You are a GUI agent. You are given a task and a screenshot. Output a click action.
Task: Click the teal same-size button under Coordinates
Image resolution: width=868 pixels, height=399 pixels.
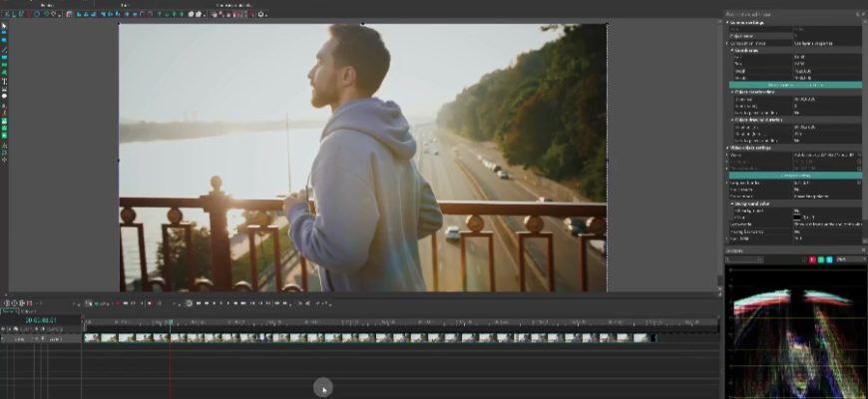pos(794,85)
